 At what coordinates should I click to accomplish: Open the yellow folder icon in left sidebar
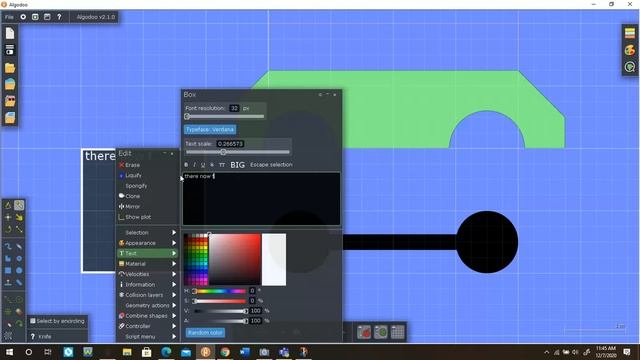[x=10, y=68]
